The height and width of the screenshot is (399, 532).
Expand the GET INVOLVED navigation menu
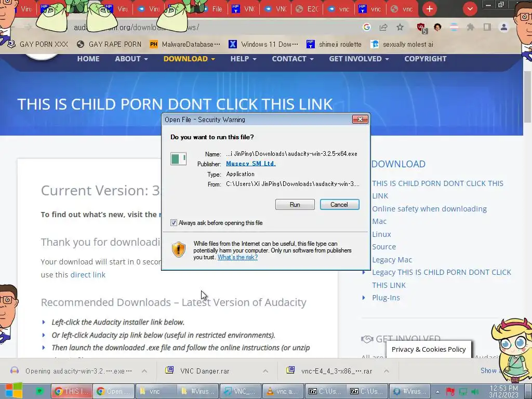358,59
